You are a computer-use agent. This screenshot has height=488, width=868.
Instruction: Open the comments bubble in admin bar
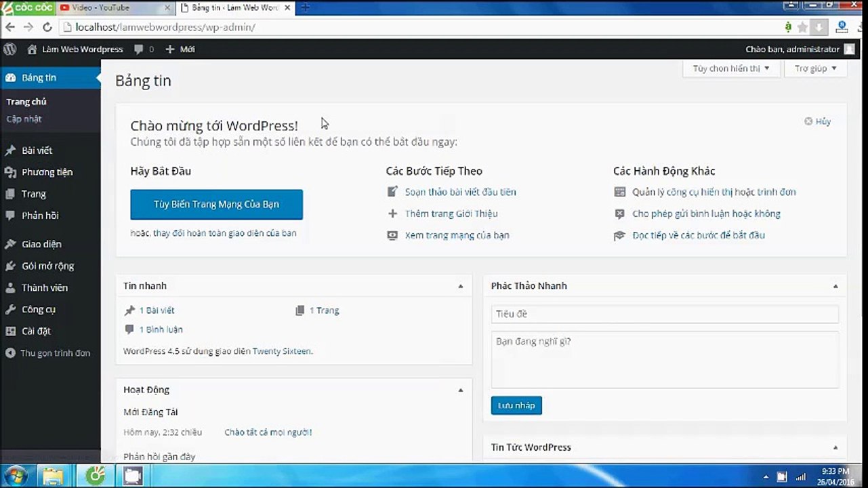[x=144, y=49]
